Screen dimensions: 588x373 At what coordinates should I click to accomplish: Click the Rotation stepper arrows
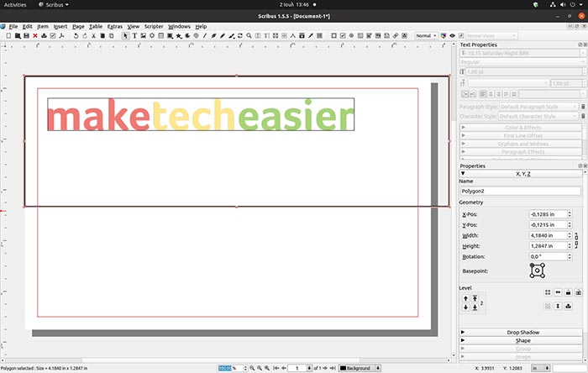click(x=570, y=256)
